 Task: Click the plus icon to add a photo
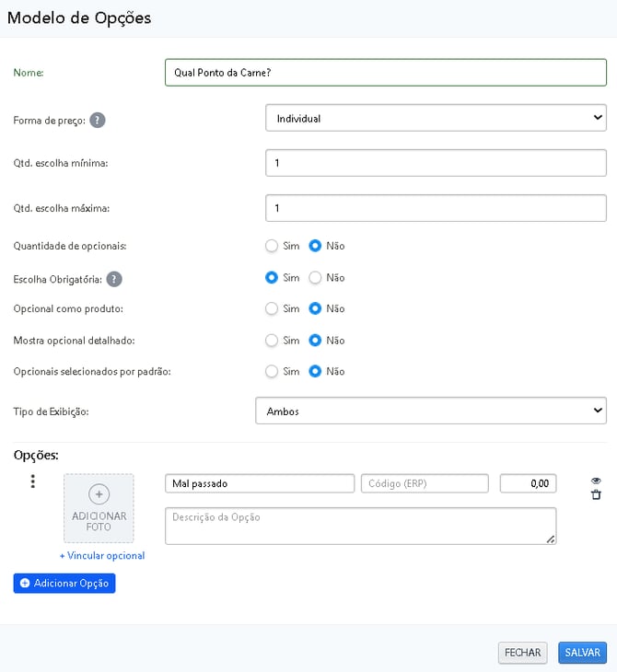(99, 494)
